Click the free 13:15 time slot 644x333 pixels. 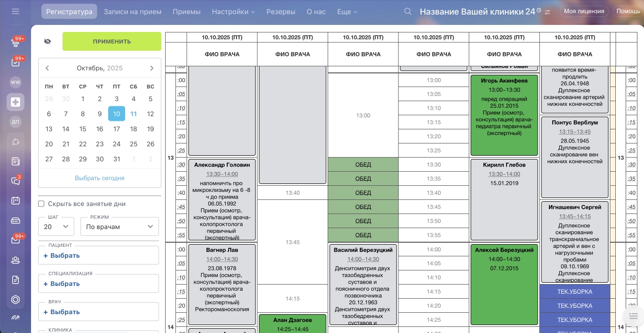(434, 122)
